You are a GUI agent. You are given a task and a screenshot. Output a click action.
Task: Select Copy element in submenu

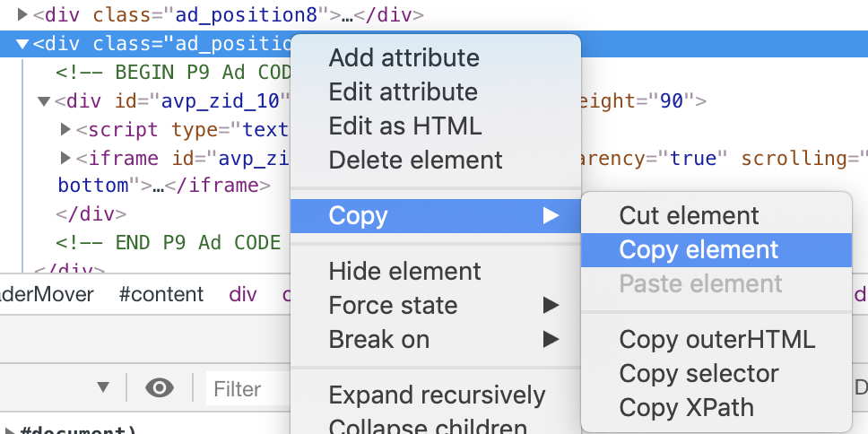click(x=716, y=250)
